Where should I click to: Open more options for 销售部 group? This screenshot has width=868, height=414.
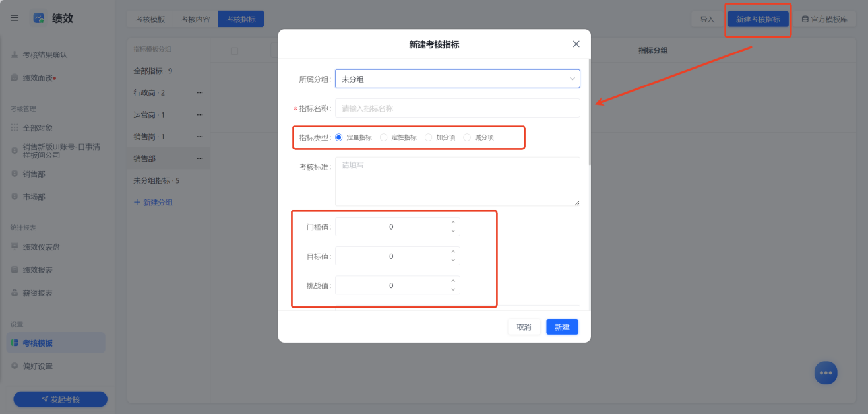[200, 158]
